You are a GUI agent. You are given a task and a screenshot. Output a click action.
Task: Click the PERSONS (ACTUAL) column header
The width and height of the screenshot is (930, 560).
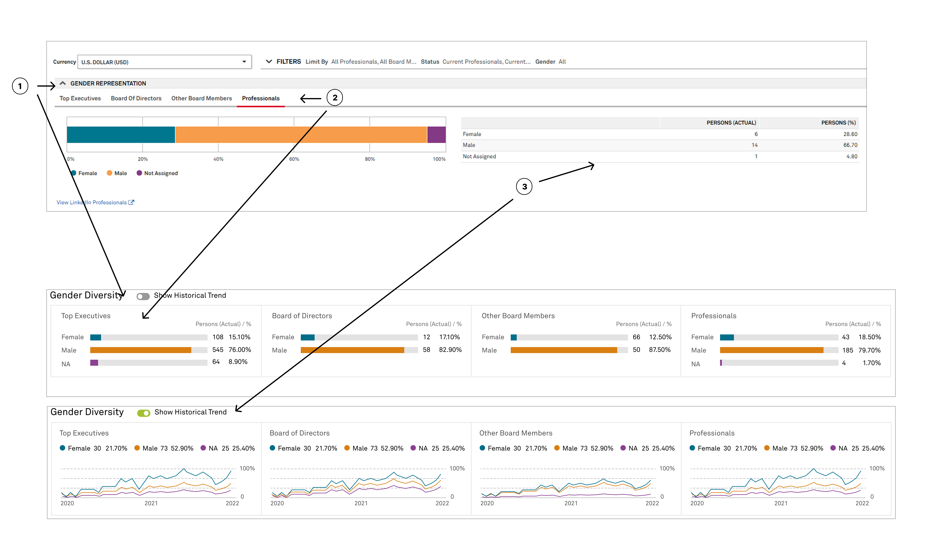(x=731, y=123)
